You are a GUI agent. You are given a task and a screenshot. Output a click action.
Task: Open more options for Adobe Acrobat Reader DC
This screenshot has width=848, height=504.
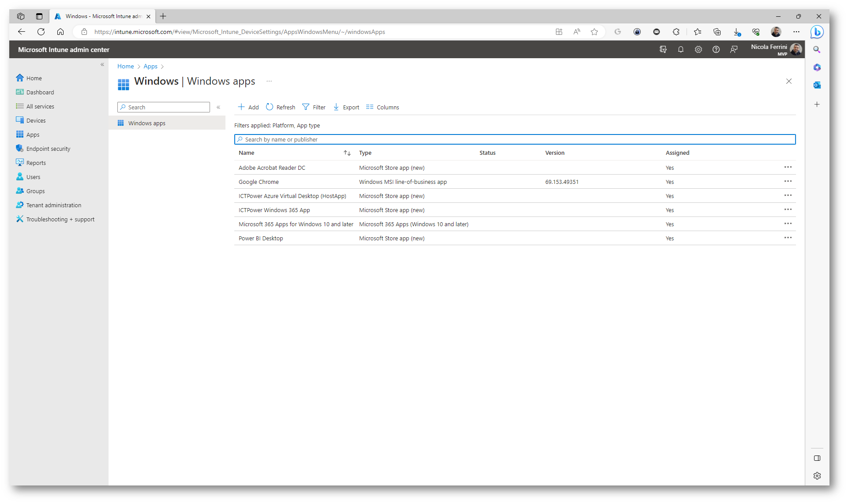tap(788, 167)
